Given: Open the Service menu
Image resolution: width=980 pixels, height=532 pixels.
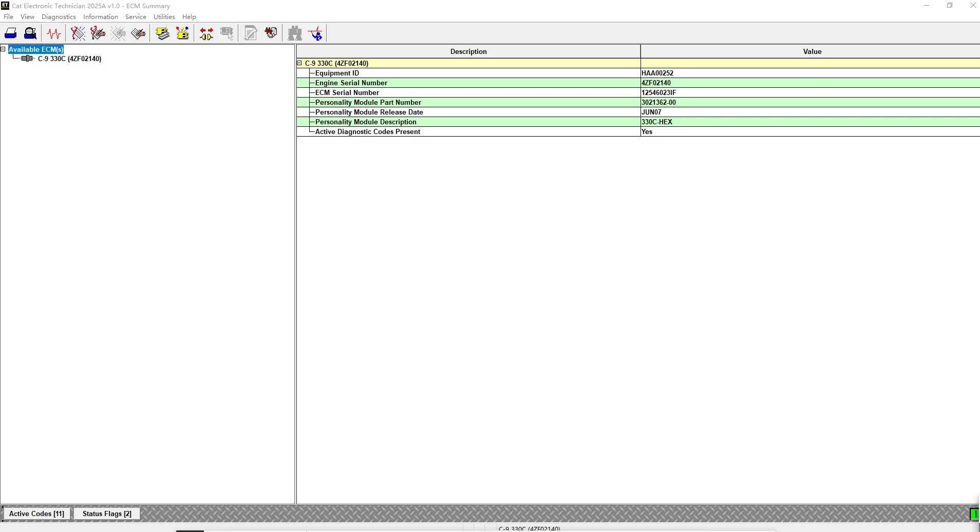Looking at the screenshot, I should [x=136, y=17].
